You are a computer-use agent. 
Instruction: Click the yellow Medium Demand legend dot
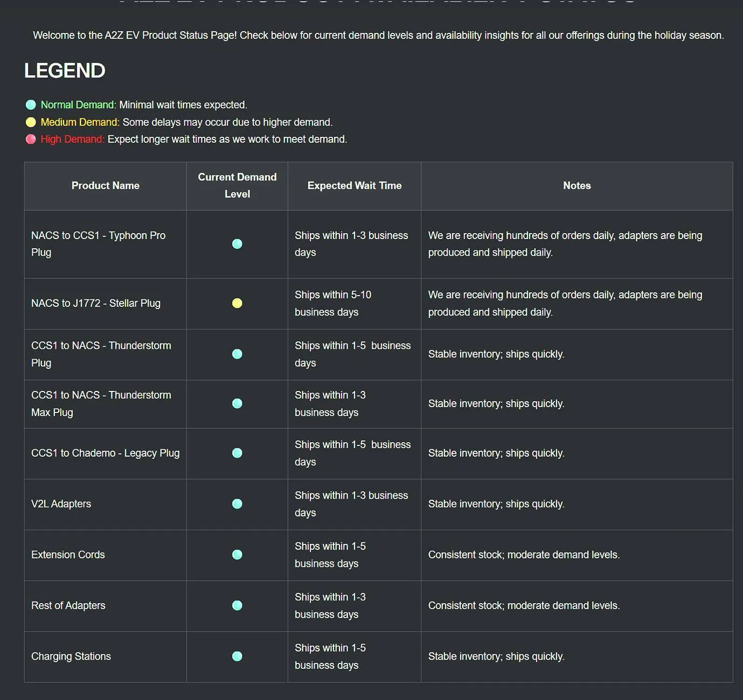coord(31,122)
